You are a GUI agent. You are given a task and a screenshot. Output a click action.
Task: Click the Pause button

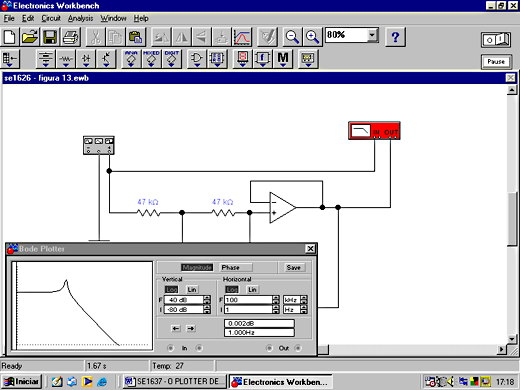click(x=496, y=62)
